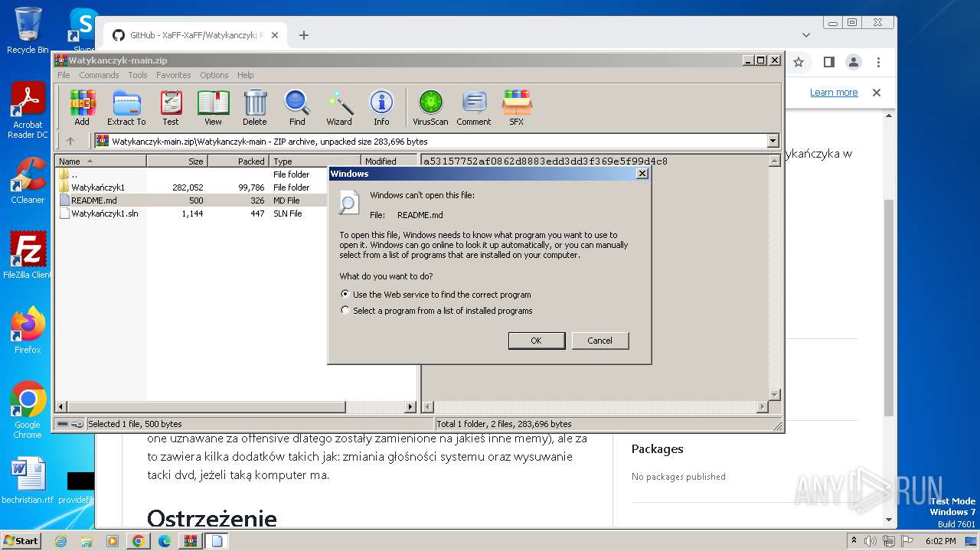Dismiss the Chrome infobar with X
This screenshot has height=551, width=980.
pyautogui.click(x=877, y=93)
